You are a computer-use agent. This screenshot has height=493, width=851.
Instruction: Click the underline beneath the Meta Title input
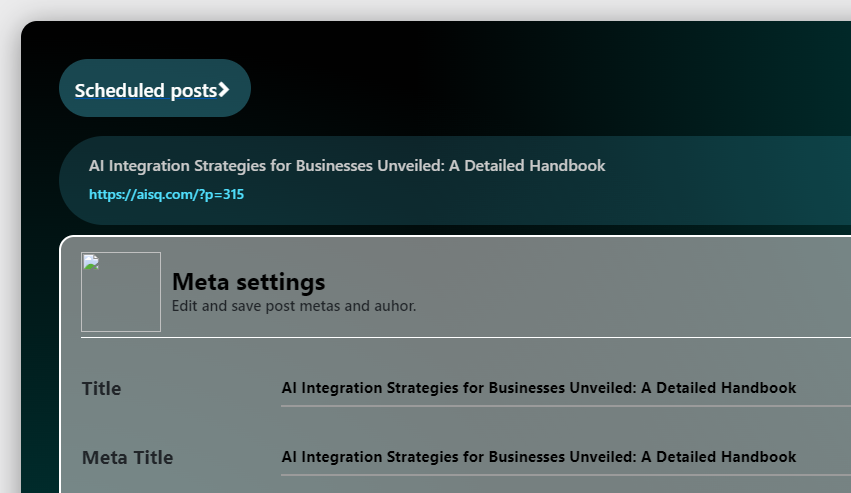click(560, 475)
